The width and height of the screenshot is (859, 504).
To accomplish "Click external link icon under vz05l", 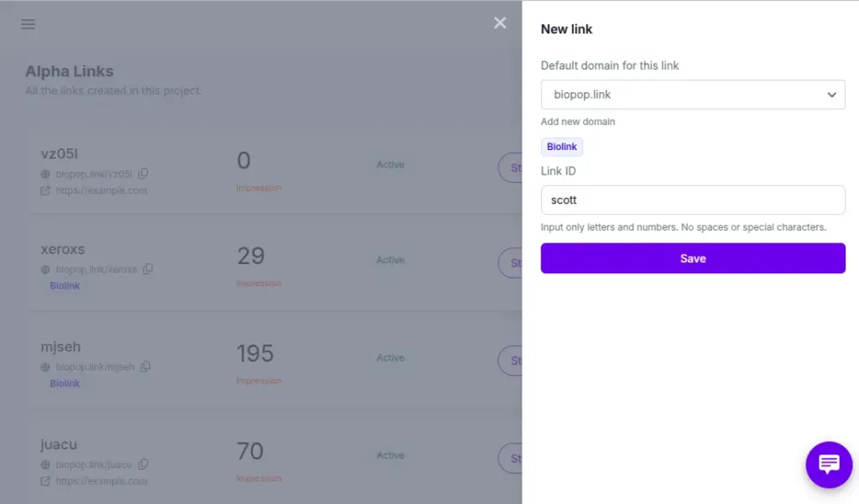I will (x=45, y=190).
